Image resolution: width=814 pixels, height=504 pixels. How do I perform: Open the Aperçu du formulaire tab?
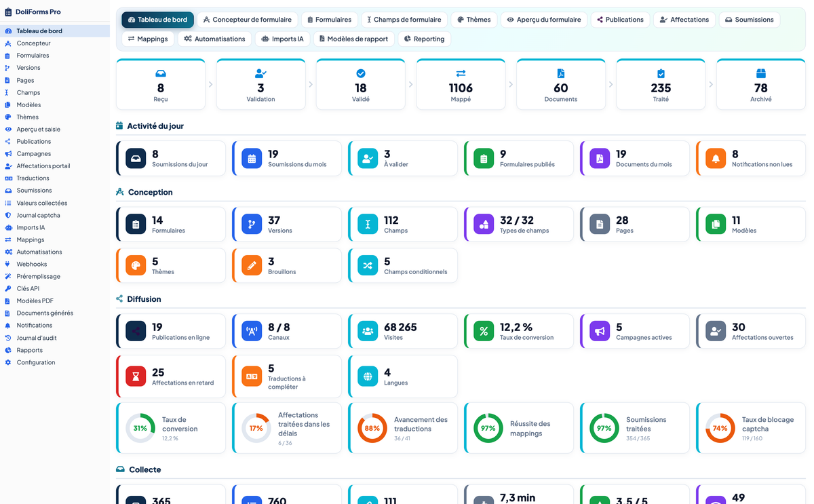pos(544,20)
